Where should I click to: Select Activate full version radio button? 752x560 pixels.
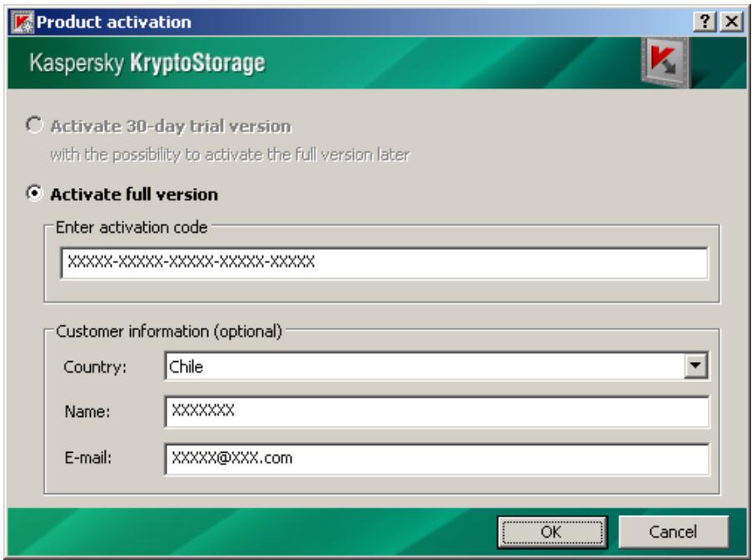[34, 194]
